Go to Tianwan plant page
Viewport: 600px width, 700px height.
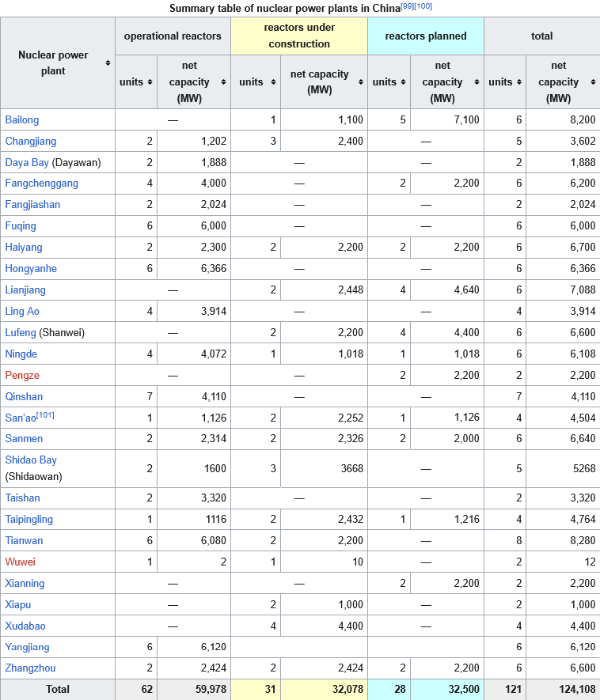coord(24,541)
